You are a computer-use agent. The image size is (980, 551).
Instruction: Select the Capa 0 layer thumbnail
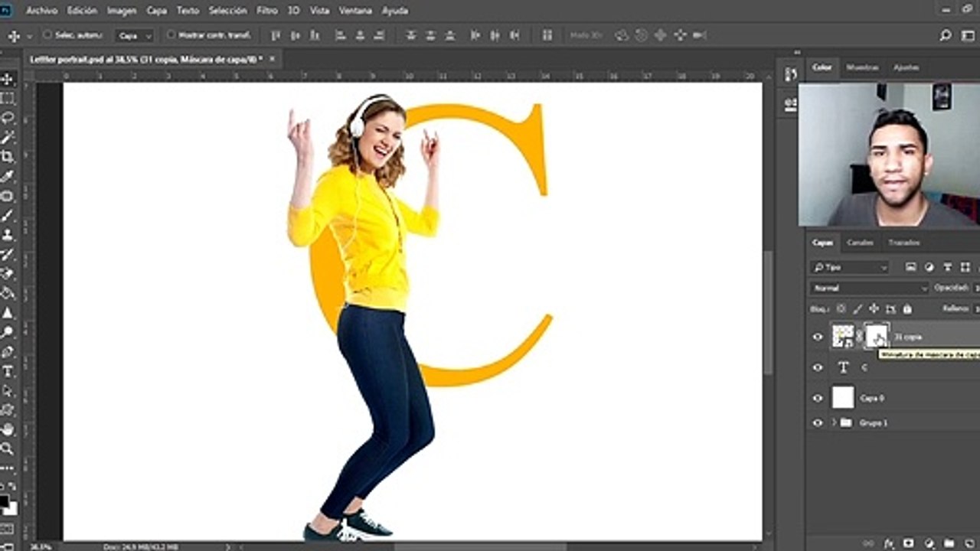click(x=843, y=397)
